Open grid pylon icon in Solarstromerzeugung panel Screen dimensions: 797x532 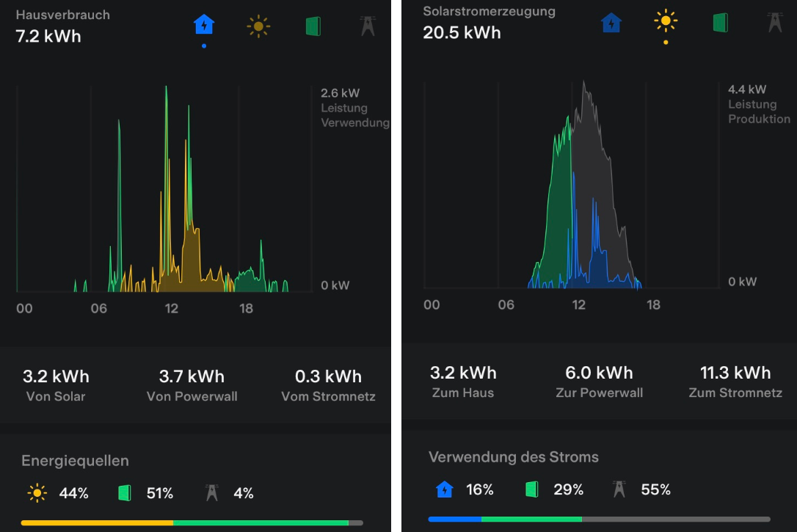pyautogui.click(x=774, y=23)
